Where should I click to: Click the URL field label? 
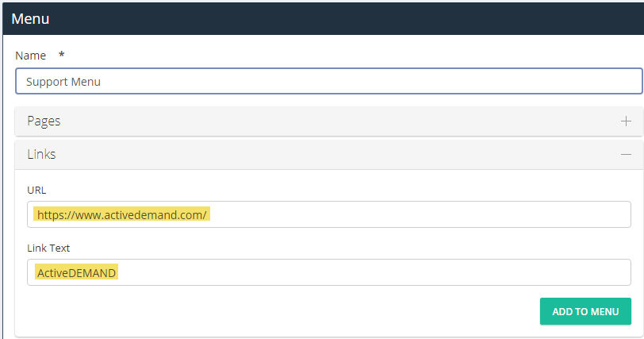[36, 191]
